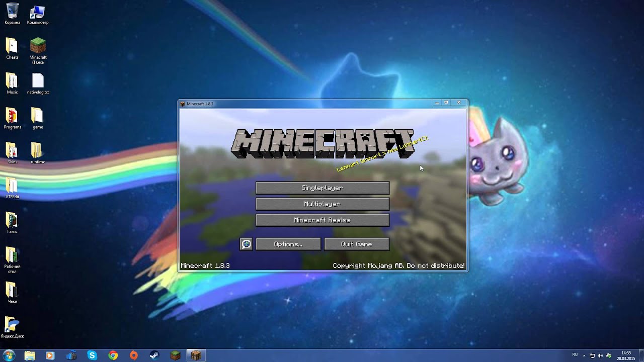Open Steam from the taskbar
Screen dimensions: 644x362
pos(154,355)
